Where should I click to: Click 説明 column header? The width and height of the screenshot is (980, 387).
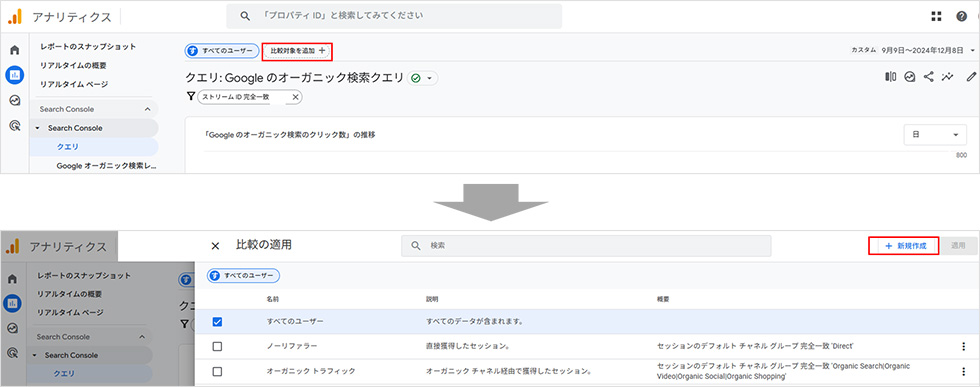click(432, 299)
